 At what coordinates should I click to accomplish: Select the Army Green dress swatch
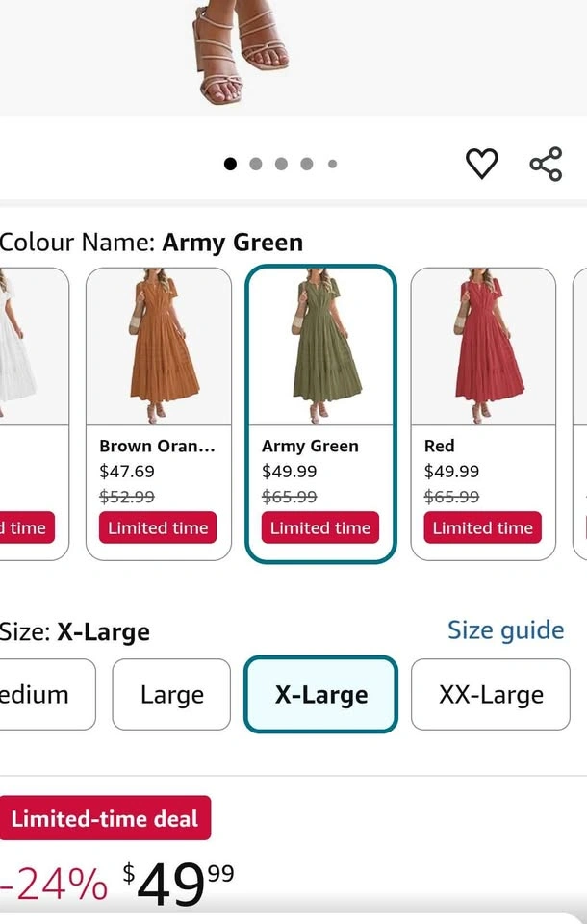click(320, 414)
